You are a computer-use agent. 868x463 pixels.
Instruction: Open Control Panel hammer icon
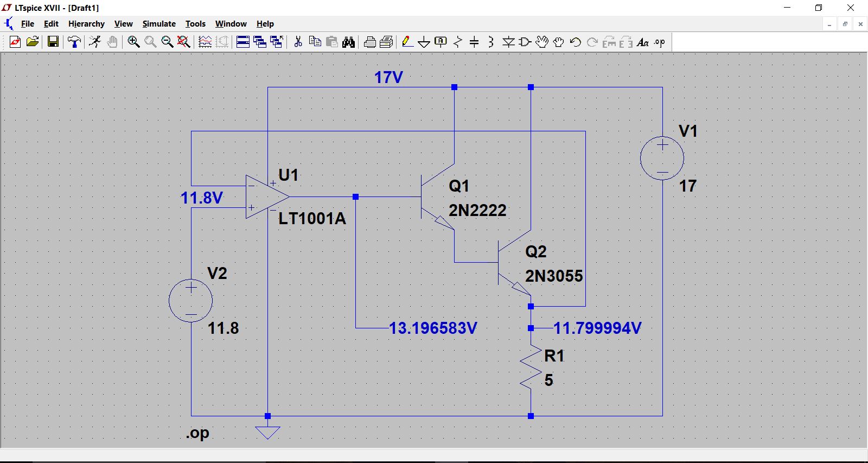tap(74, 42)
